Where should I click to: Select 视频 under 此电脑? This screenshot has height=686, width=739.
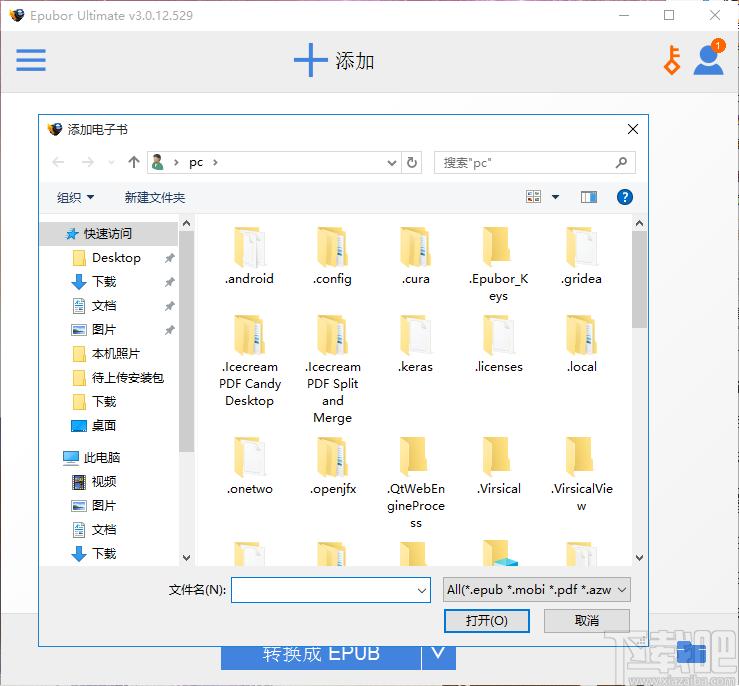coord(104,482)
